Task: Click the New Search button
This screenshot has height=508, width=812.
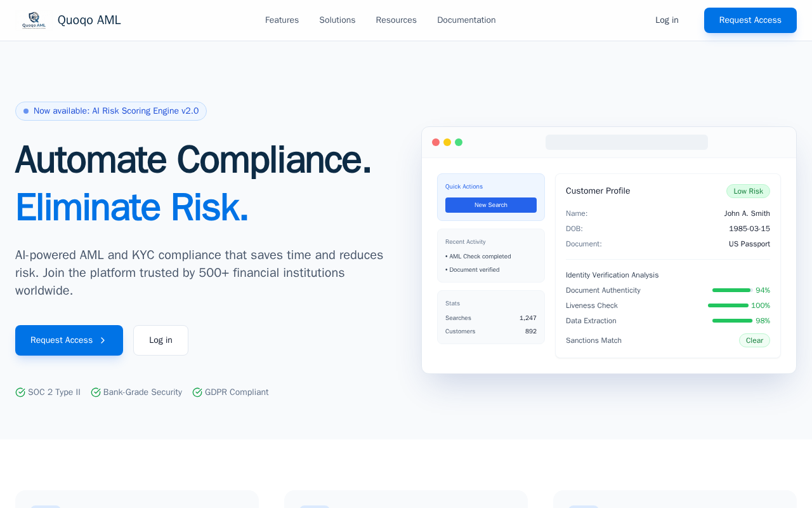Action: (491, 205)
